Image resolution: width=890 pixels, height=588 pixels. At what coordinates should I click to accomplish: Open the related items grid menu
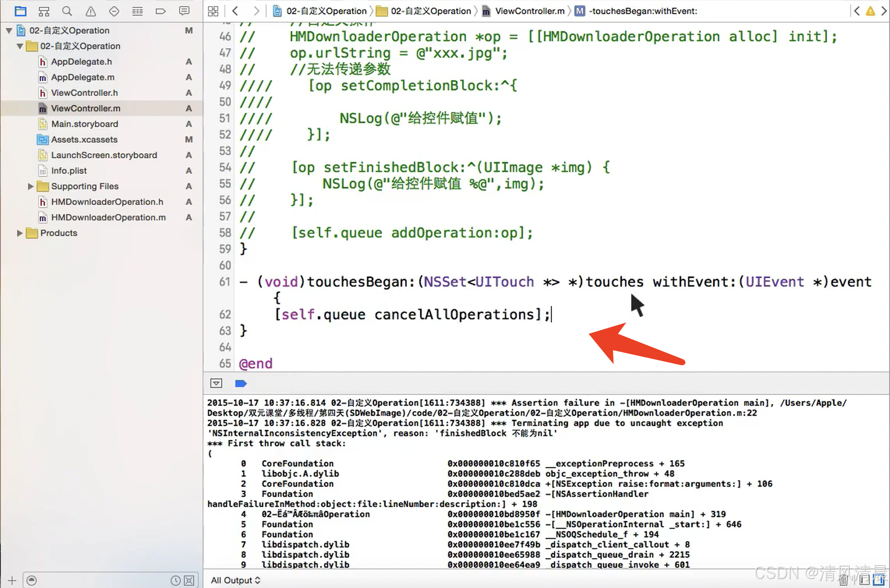click(x=213, y=11)
